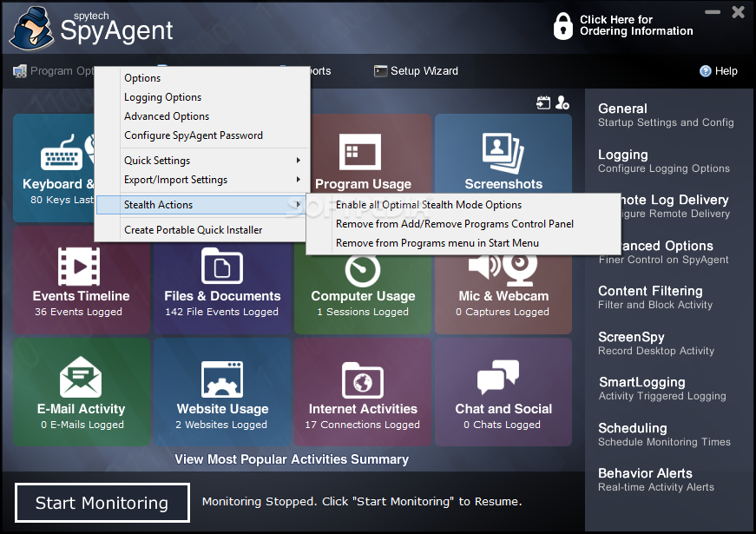Viewport: 756px width, 534px height.
Task: Close the SpyAgent window
Action: 738,12
